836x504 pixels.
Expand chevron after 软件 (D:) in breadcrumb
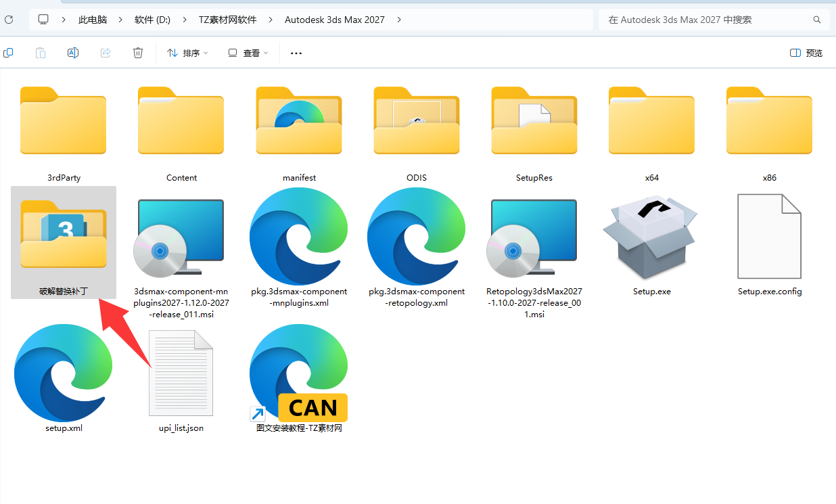[185, 20]
